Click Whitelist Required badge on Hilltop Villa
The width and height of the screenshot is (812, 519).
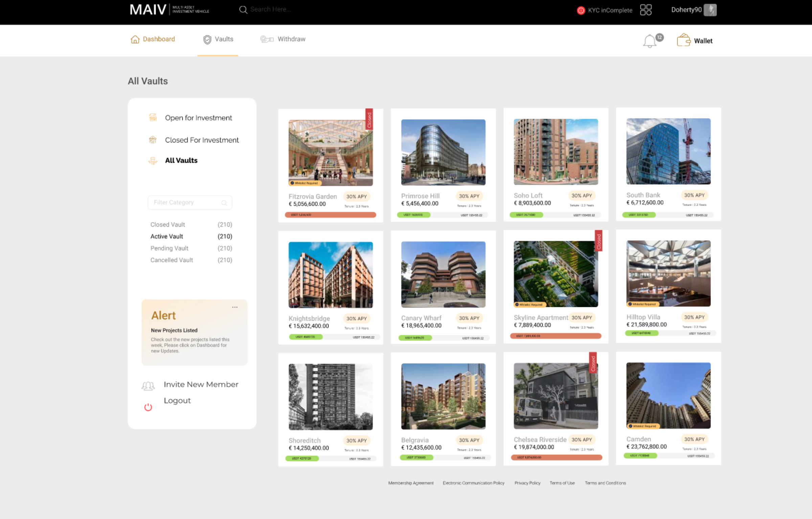[x=642, y=304]
